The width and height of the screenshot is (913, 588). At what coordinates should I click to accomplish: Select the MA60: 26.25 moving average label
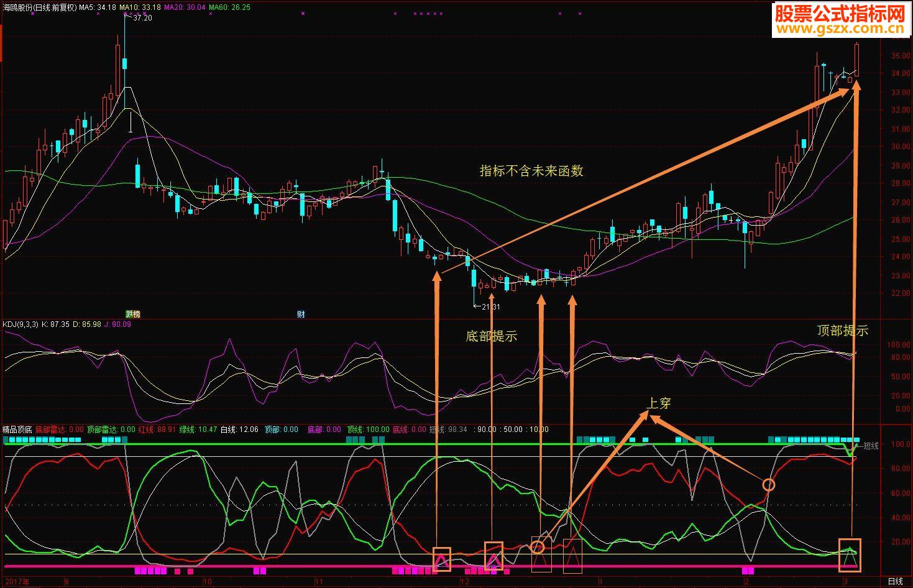click(x=230, y=7)
